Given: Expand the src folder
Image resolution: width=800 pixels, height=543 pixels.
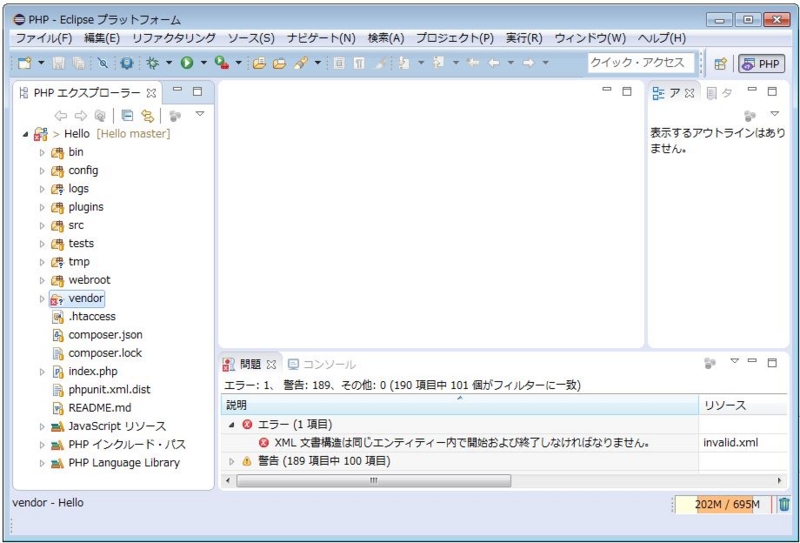Looking at the screenshot, I should (x=42, y=226).
